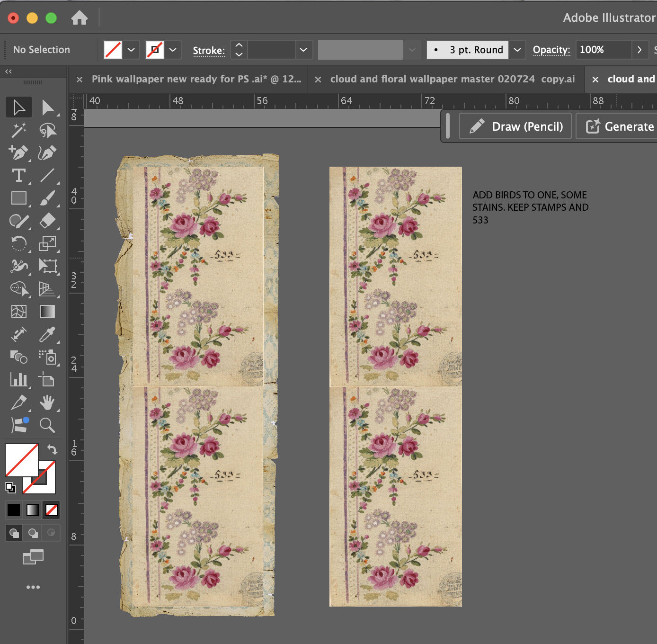
Task: Open the variable width profile dropdown
Action: tap(412, 50)
